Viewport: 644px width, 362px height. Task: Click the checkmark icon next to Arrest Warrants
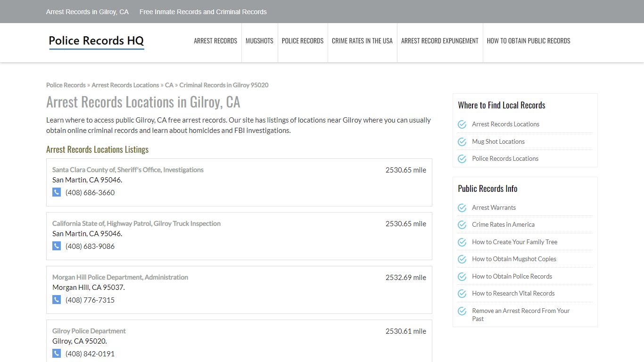tap(462, 208)
